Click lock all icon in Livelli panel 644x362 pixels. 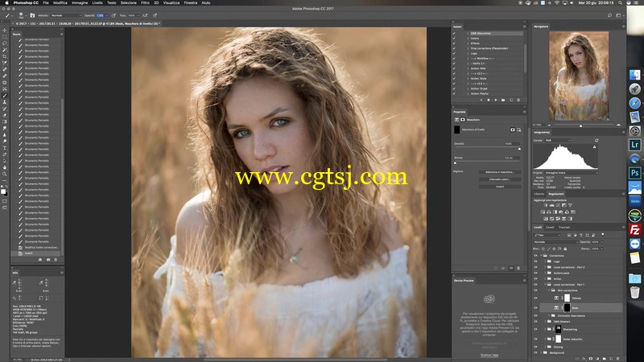[565, 249]
